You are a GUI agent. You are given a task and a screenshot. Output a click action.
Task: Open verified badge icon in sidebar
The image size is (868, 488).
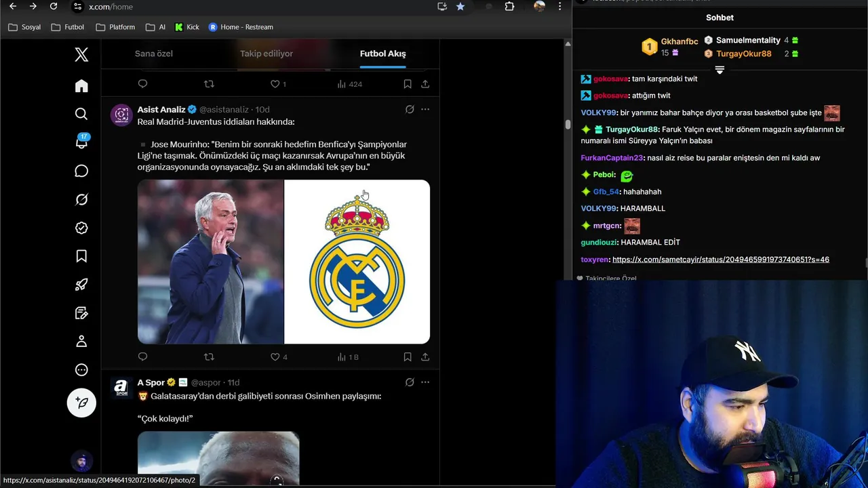(81, 228)
